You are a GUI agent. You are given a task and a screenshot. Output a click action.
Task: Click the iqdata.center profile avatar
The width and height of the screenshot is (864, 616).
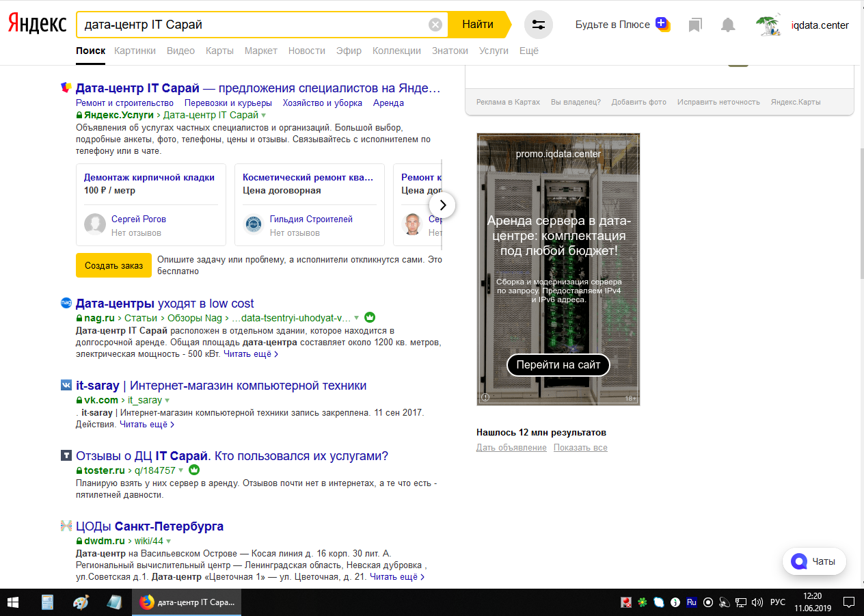pyautogui.click(x=768, y=25)
